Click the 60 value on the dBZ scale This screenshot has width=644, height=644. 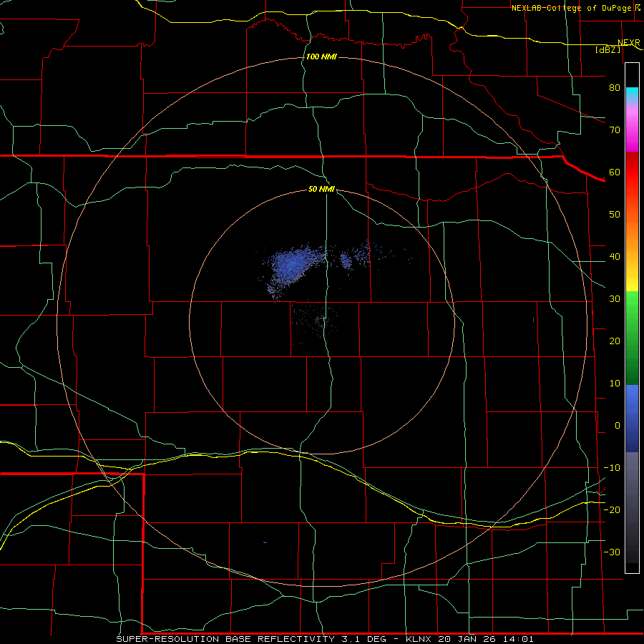615,172
